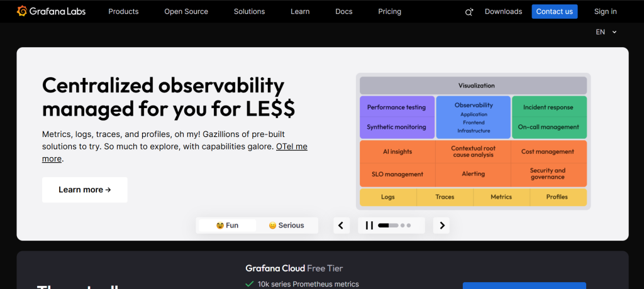Click the active slide progress indicator
644x289 pixels.
coord(388,226)
